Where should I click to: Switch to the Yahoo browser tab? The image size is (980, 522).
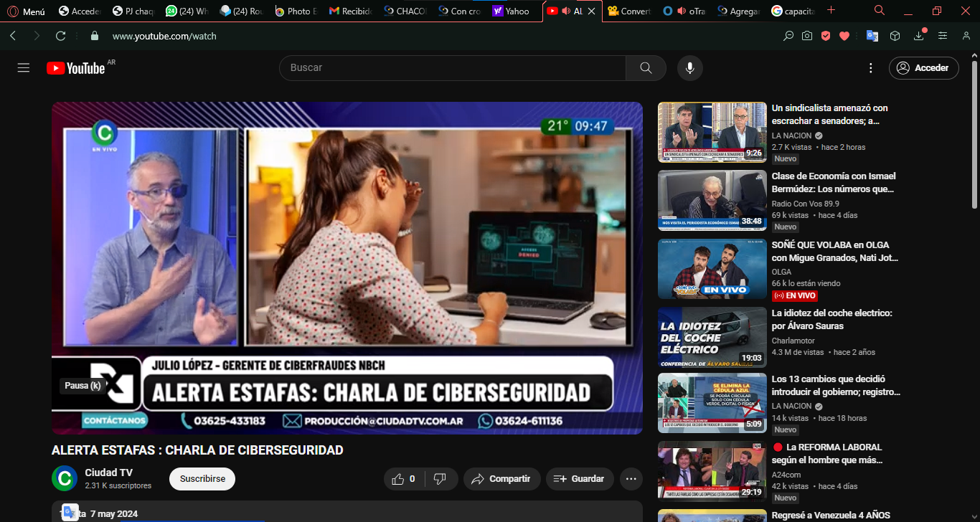pyautogui.click(x=511, y=11)
